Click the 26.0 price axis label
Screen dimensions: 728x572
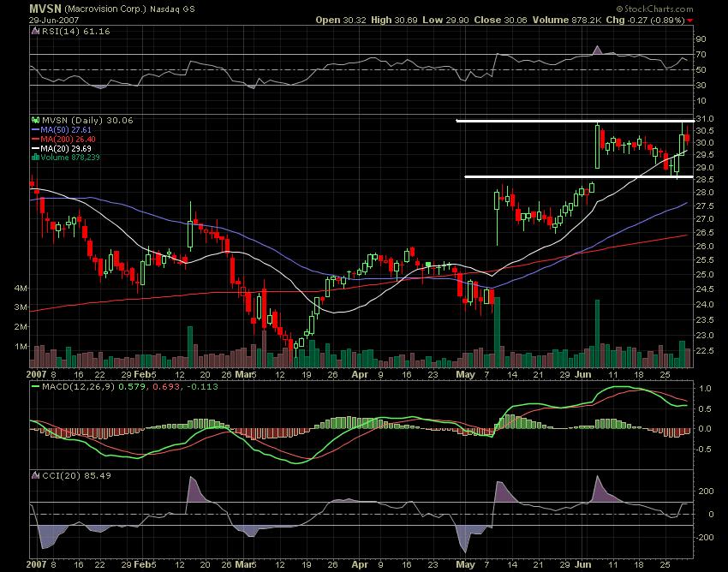703,246
